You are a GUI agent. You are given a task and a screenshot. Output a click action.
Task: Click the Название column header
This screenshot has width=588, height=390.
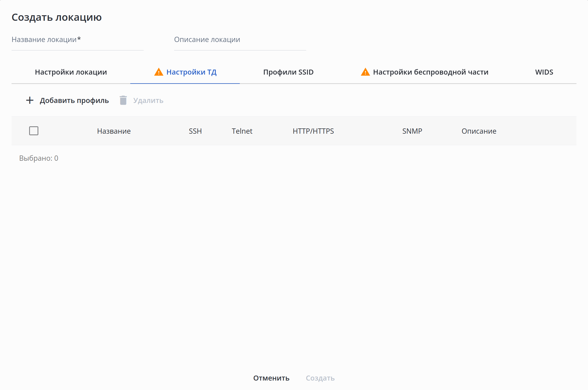click(x=114, y=131)
